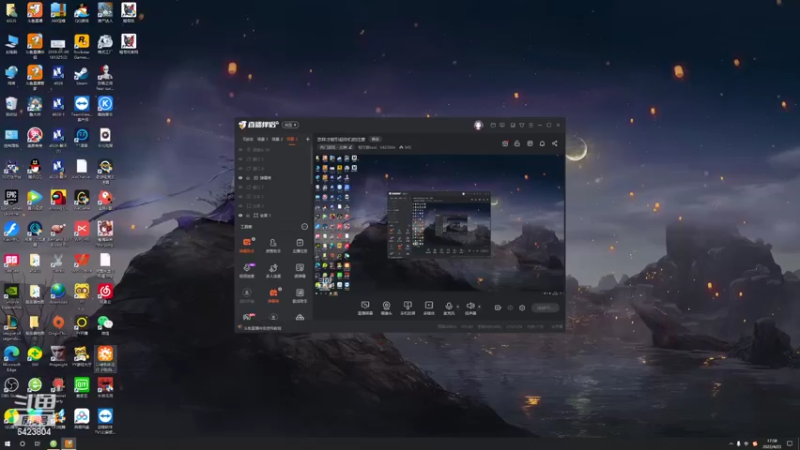Select the League of Legends desktop icon
Image resolution: width=800 pixels, height=450 pixels.
click(x=11, y=328)
